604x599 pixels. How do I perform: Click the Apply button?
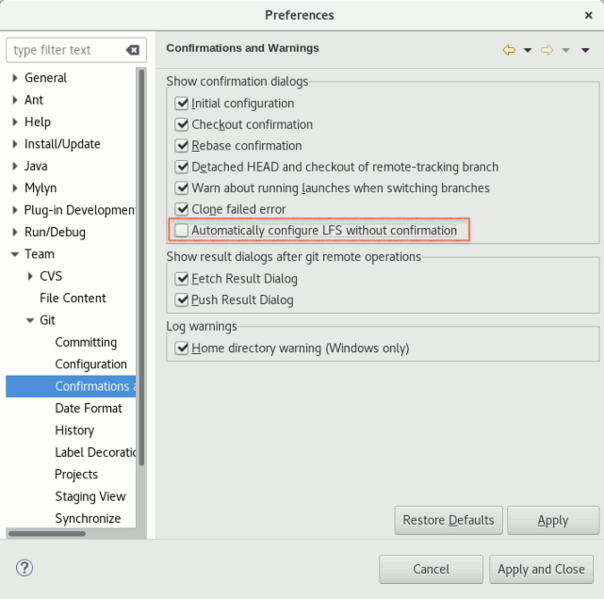(x=553, y=520)
